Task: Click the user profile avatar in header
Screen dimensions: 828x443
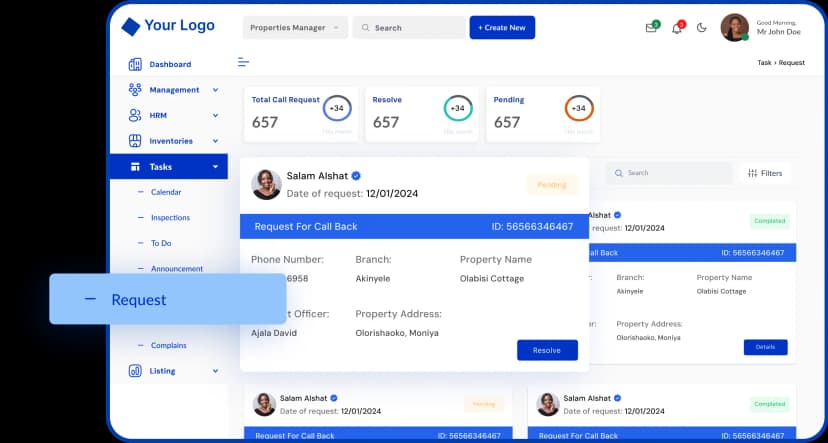Action: tap(735, 27)
